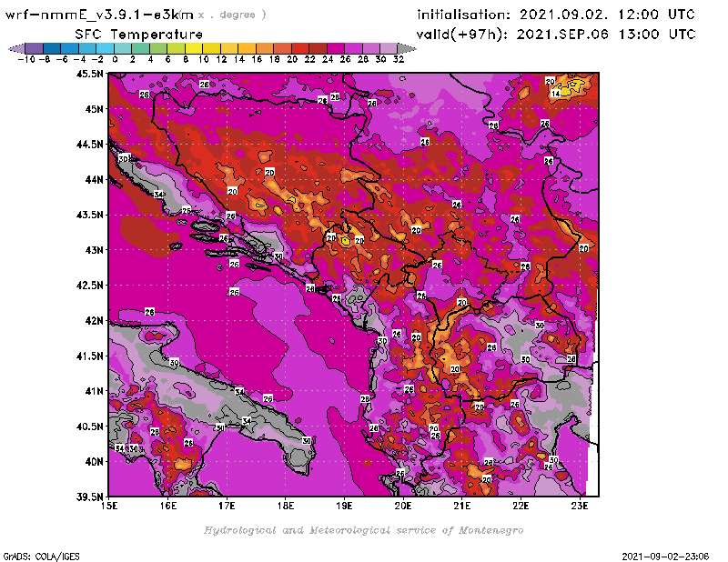Click the '18E' longitude label
The image size is (728, 562).
click(286, 506)
